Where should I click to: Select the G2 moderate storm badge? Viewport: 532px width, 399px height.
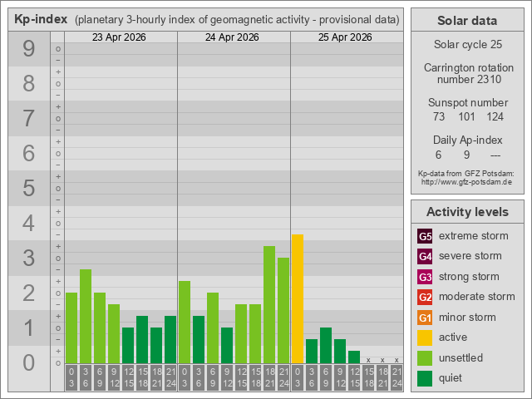pyautogui.click(x=425, y=297)
